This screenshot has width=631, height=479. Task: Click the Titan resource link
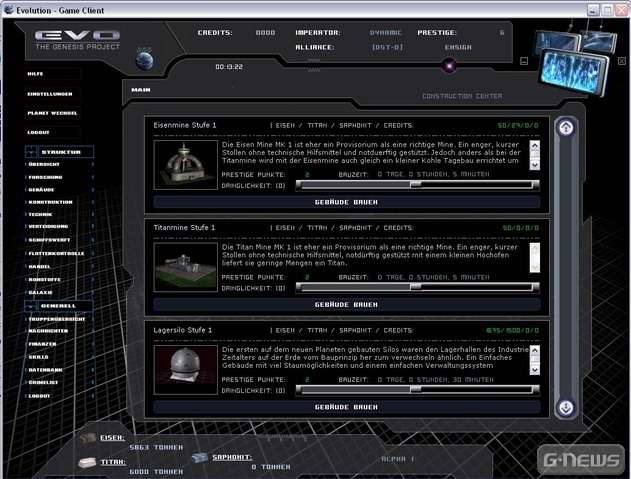coord(113,462)
